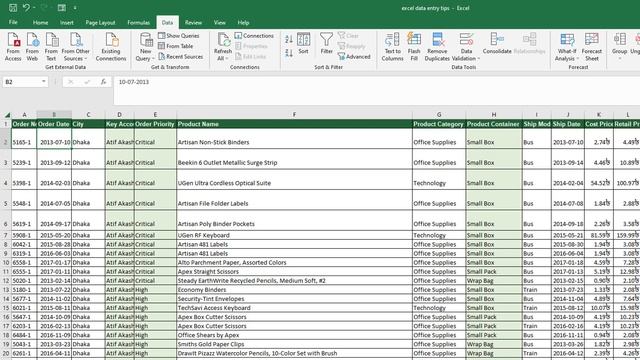Select column A header
This screenshot has height=360, width=640.
tap(24, 115)
